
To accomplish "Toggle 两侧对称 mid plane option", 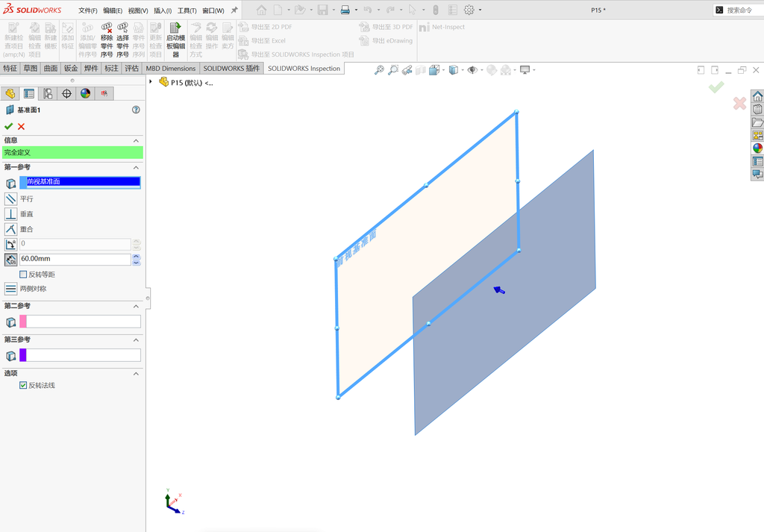I will [10, 289].
